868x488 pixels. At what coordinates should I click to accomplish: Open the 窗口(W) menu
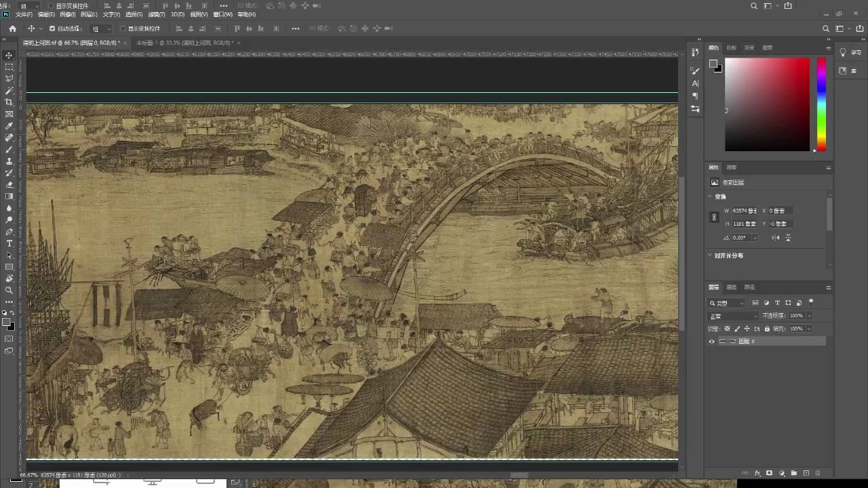(x=223, y=14)
